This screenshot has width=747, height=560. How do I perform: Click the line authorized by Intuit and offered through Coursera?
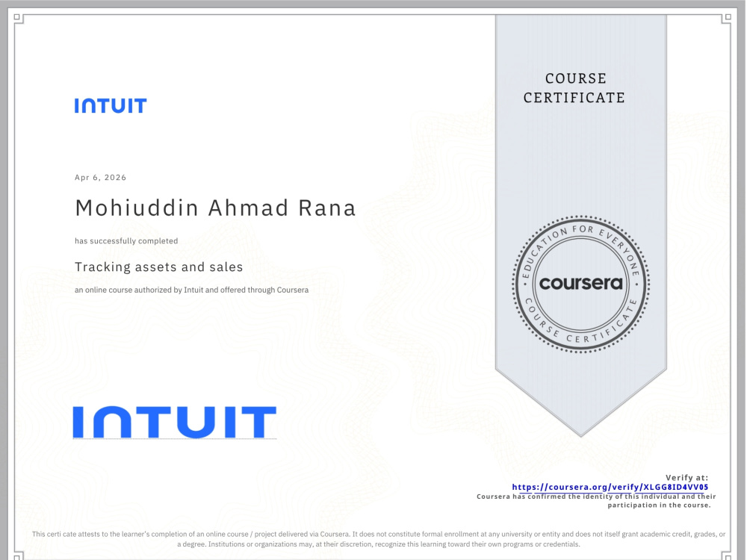(191, 290)
